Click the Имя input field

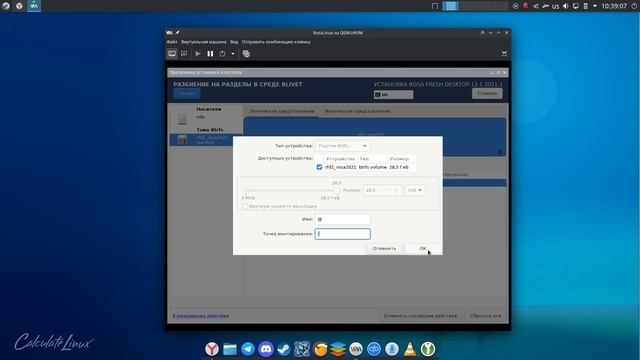pos(342,220)
